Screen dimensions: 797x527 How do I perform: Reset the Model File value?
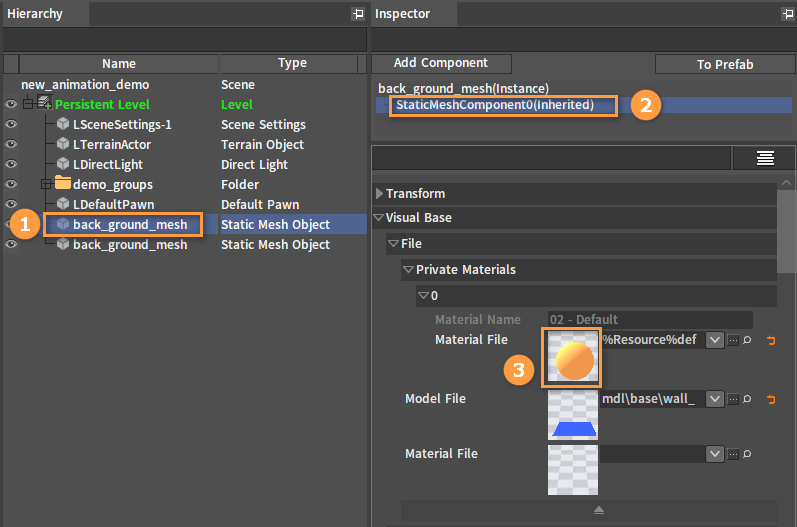(x=770, y=399)
